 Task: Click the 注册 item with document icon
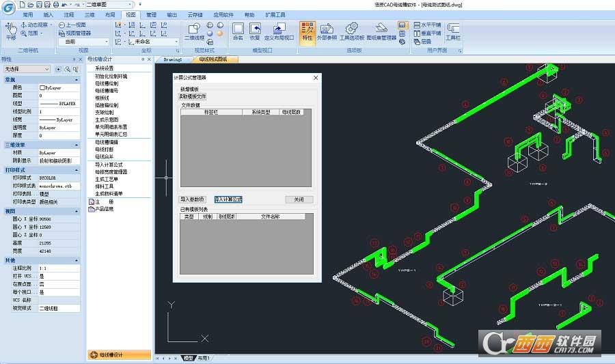[101, 201]
